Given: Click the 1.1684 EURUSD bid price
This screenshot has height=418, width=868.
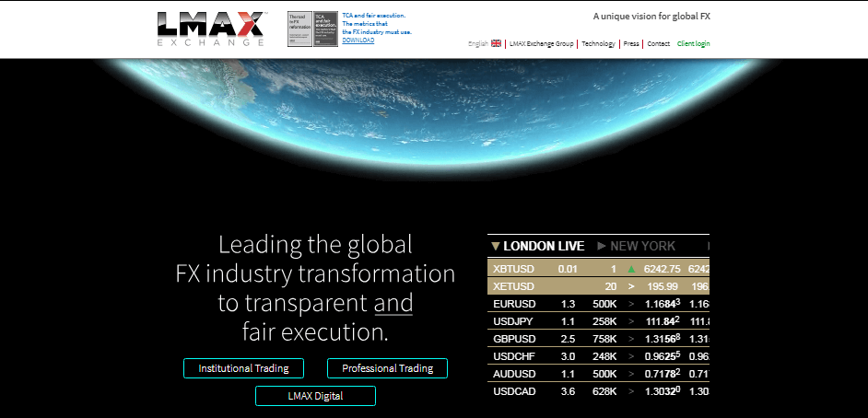Looking at the screenshot, I should tap(663, 304).
